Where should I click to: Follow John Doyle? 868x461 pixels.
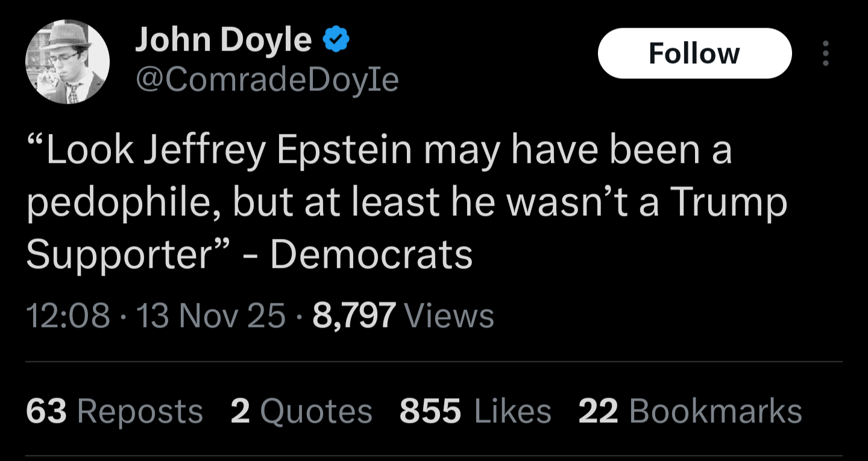[x=694, y=54]
